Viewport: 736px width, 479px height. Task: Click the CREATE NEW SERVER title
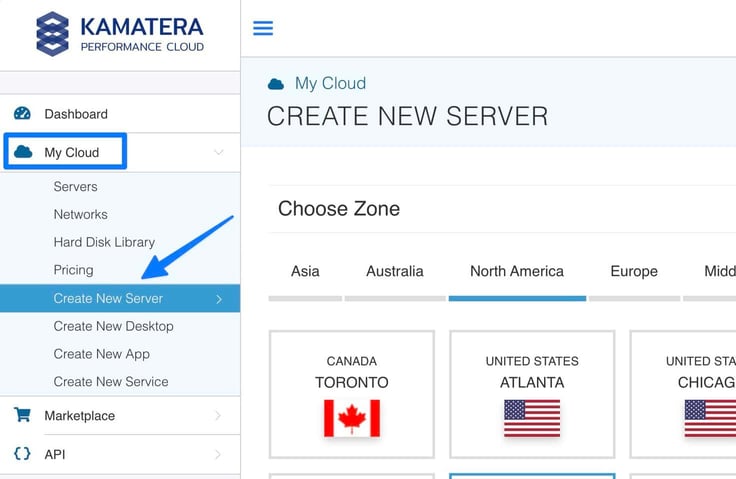click(x=407, y=116)
